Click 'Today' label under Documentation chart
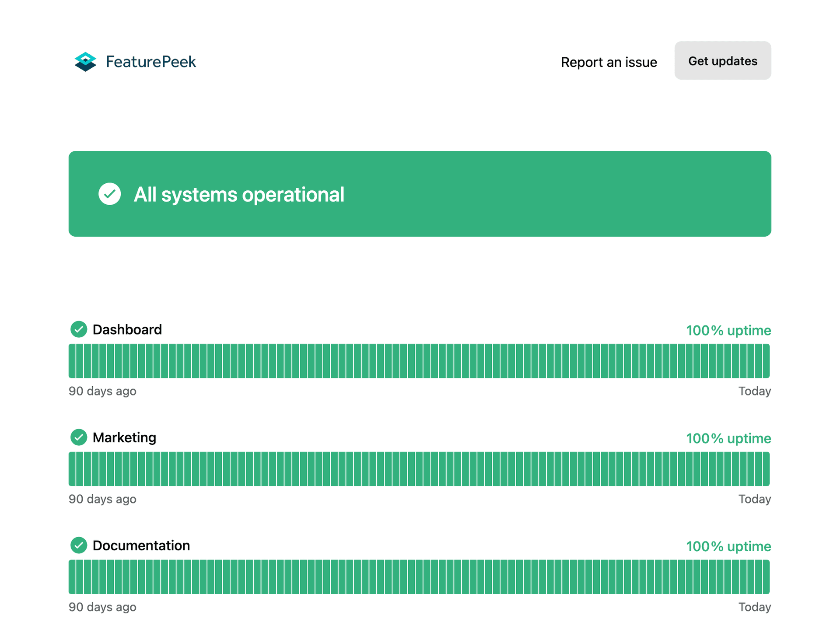This screenshot has width=840, height=619. [x=755, y=607]
